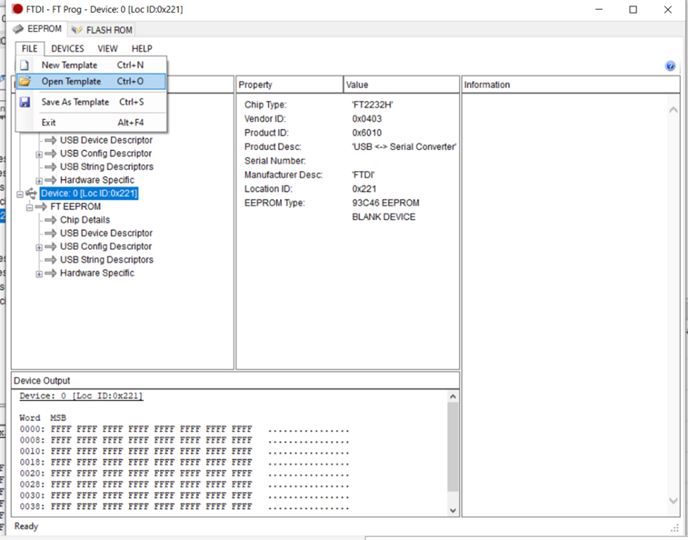Click the Chip Type value 'FT2232H'
Screen dimensions: 688x540
(372, 105)
